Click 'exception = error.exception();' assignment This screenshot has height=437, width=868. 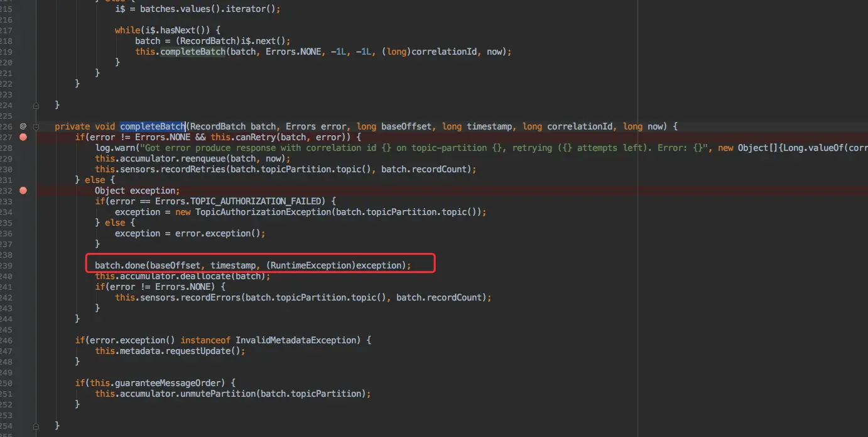[x=190, y=233]
